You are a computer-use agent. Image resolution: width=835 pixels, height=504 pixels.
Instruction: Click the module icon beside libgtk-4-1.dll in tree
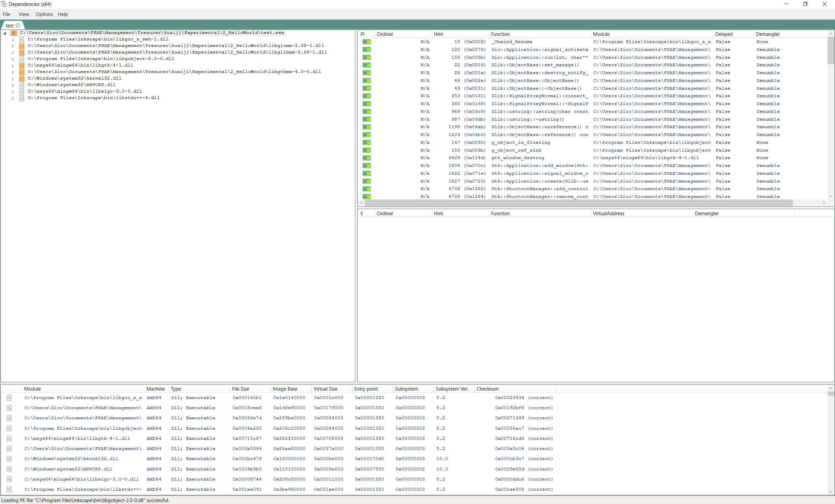pyautogui.click(x=21, y=66)
